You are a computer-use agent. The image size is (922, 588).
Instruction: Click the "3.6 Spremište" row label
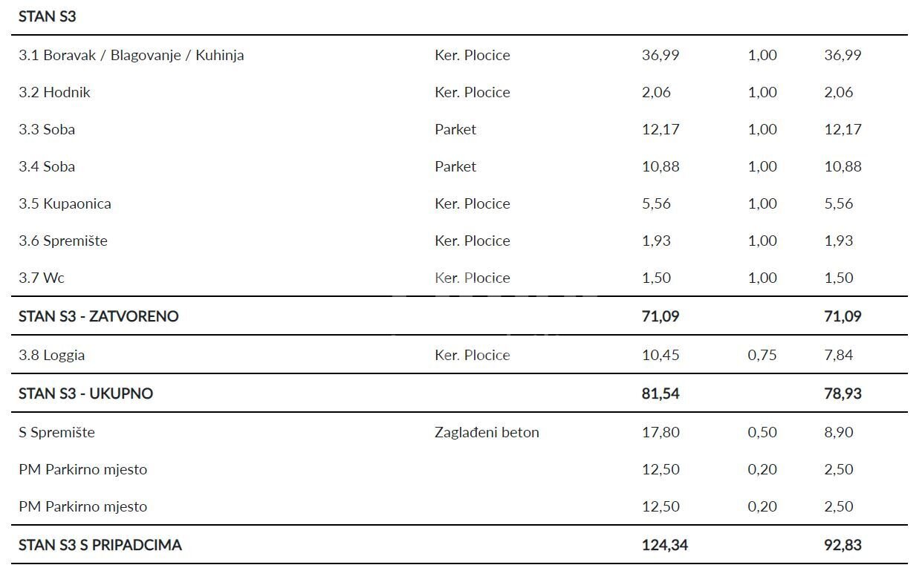point(63,241)
